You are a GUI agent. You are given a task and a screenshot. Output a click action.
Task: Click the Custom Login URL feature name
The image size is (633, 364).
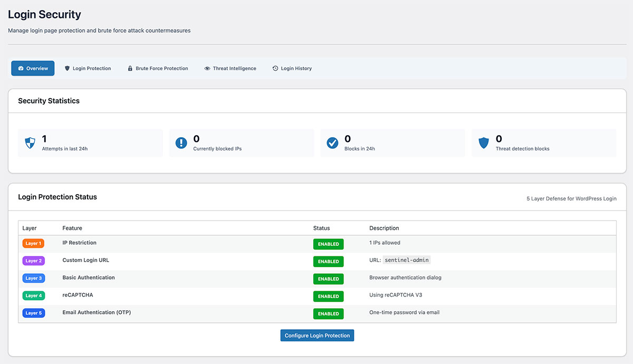coord(86,260)
